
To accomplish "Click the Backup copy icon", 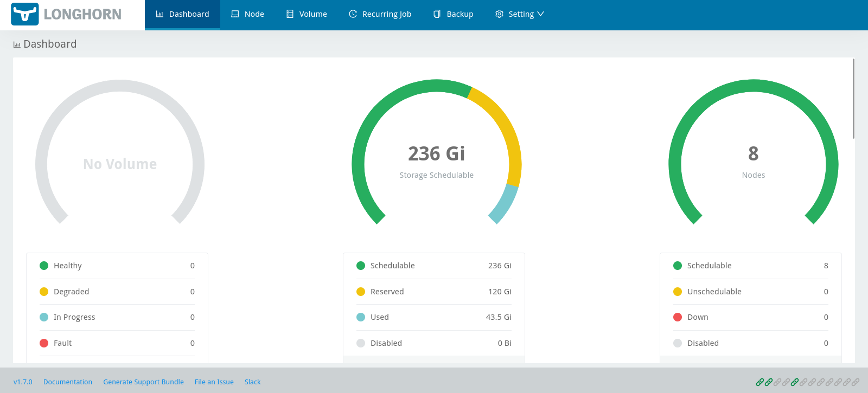I will pos(437,14).
